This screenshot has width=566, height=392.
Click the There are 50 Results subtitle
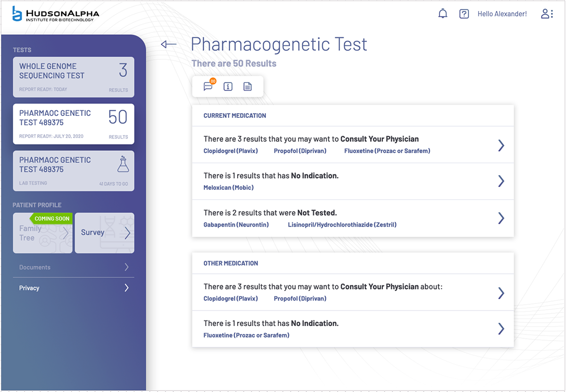(x=234, y=64)
